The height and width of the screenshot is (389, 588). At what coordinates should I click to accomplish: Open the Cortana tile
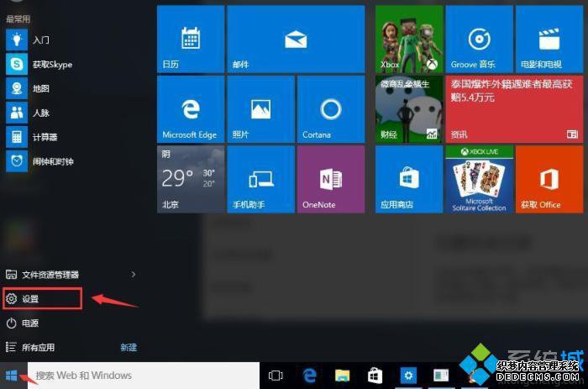331,109
